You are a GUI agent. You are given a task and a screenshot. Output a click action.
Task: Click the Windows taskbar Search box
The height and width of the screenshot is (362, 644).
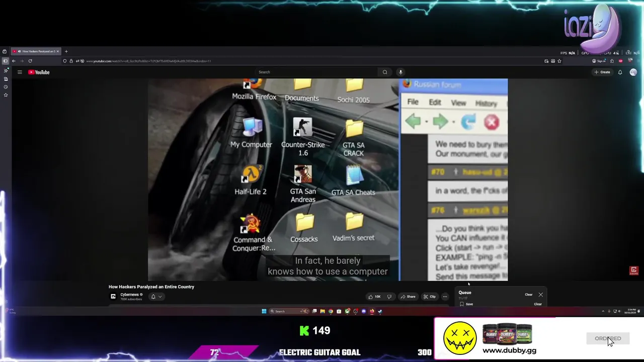pyautogui.click(x=289, y=311)
